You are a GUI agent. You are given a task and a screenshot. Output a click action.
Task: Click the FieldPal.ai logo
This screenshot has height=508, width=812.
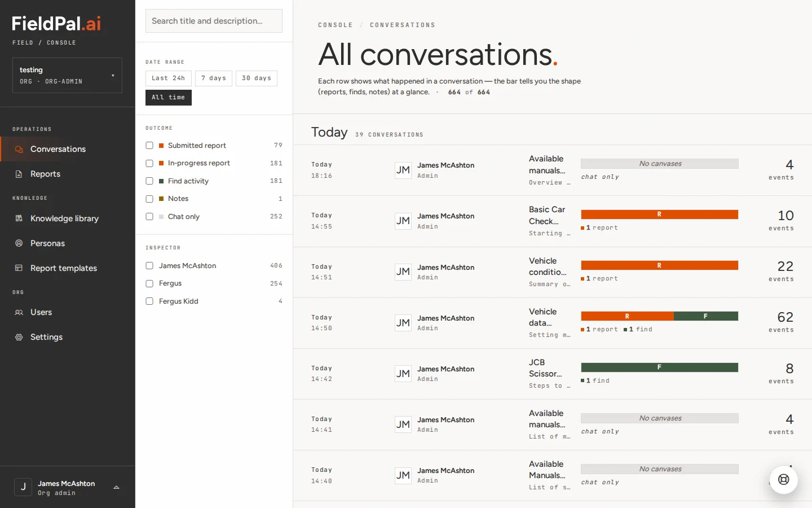tap(56, 24)
